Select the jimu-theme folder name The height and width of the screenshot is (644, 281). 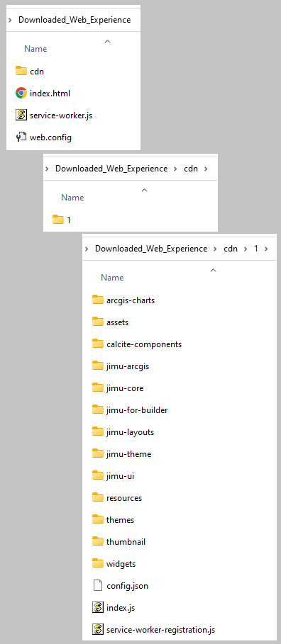click(x=128, y=454)
